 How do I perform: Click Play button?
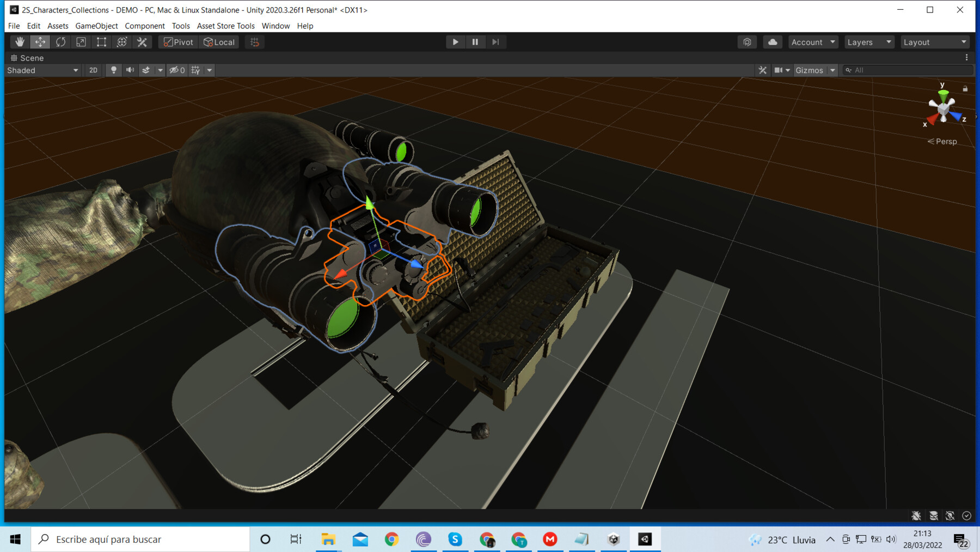pyautogui.click(x=455, y=42)
